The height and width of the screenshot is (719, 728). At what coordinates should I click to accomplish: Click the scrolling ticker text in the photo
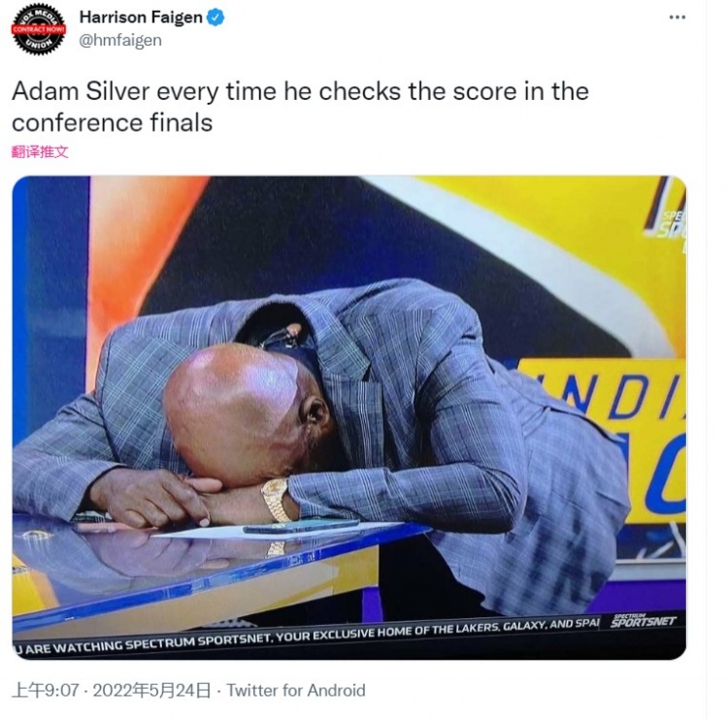click(x=307, y=636)
